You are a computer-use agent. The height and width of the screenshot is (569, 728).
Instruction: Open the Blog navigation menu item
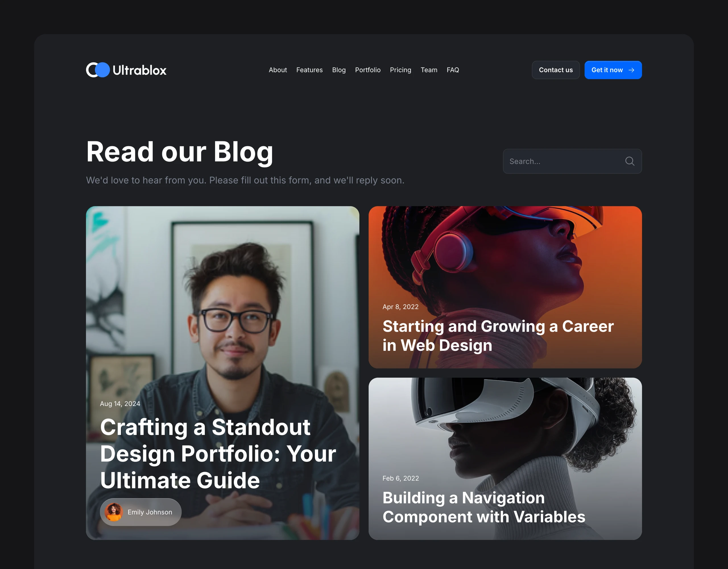coord(339,70)
